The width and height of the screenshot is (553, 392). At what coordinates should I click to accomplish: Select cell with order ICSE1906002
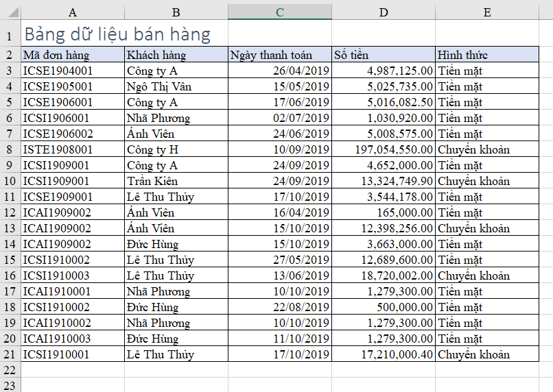[73, 134]
